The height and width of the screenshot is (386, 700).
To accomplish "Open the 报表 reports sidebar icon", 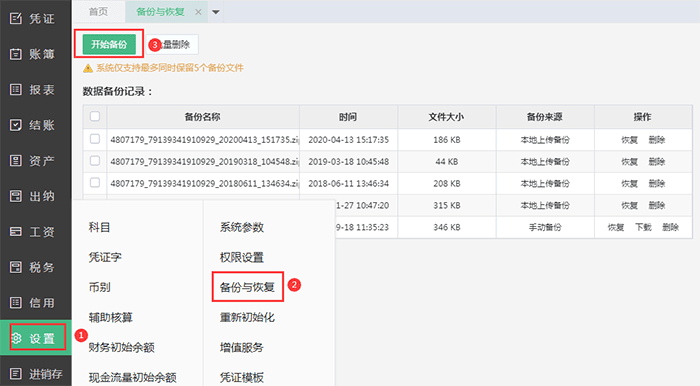I will pos(16,89).
